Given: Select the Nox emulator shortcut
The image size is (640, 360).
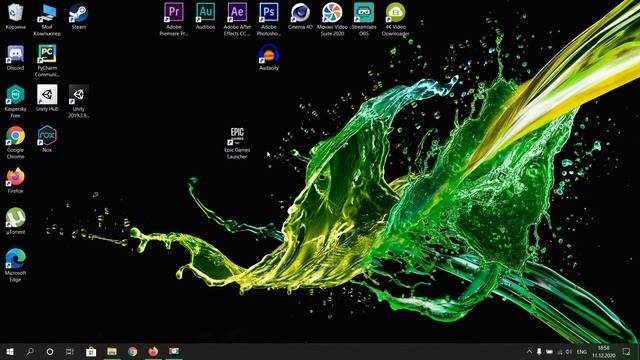Looking at the screenshot, I should click(x=47, y=139).
